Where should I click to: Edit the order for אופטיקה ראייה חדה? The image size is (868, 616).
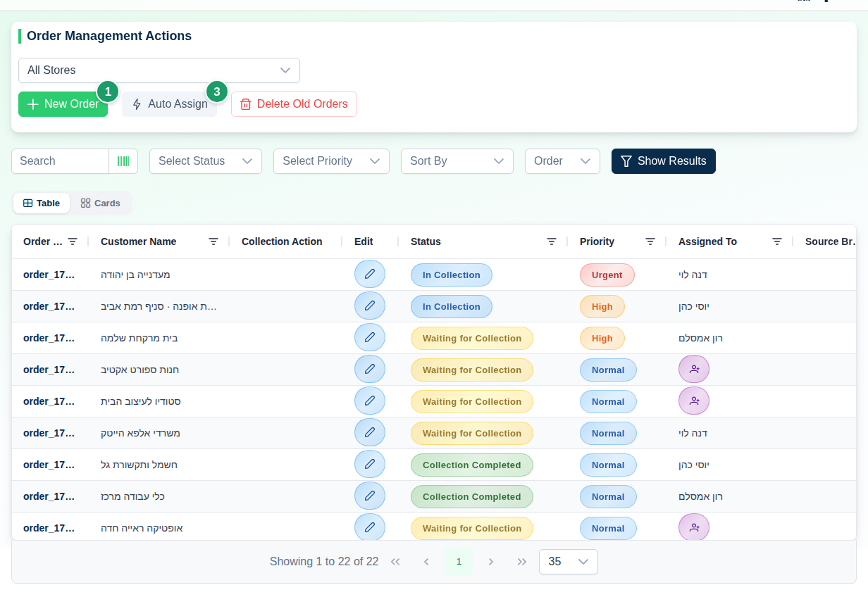[x=370, y=528]
